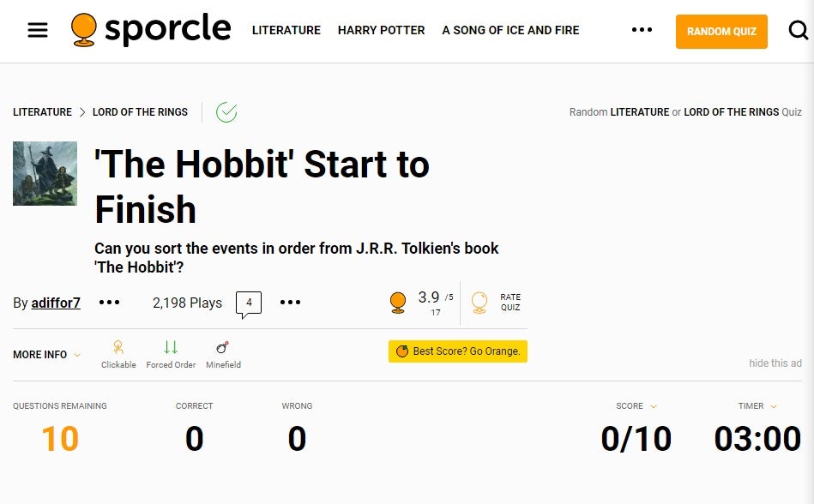This screenshot has height=504, width=814.
Task: Open author adiffor7's profile link
Action: pos(56,303)
